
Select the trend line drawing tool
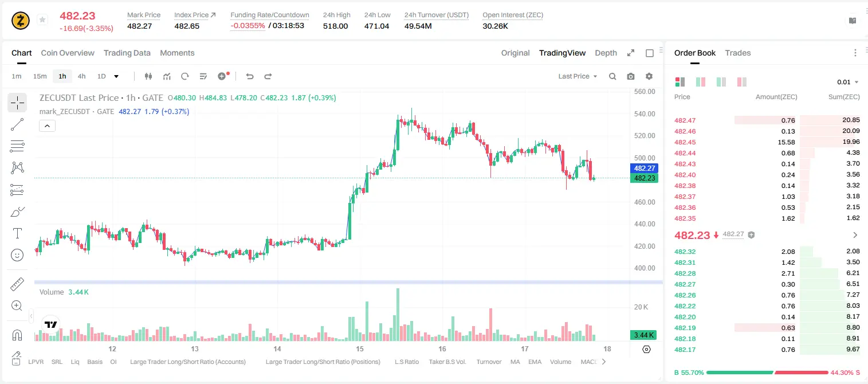tap(17, 124)
